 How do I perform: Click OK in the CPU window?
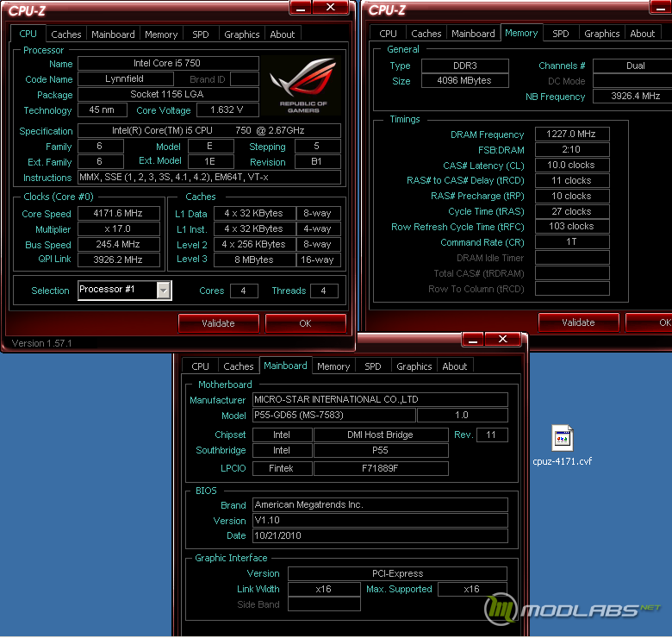coord(305,323)
